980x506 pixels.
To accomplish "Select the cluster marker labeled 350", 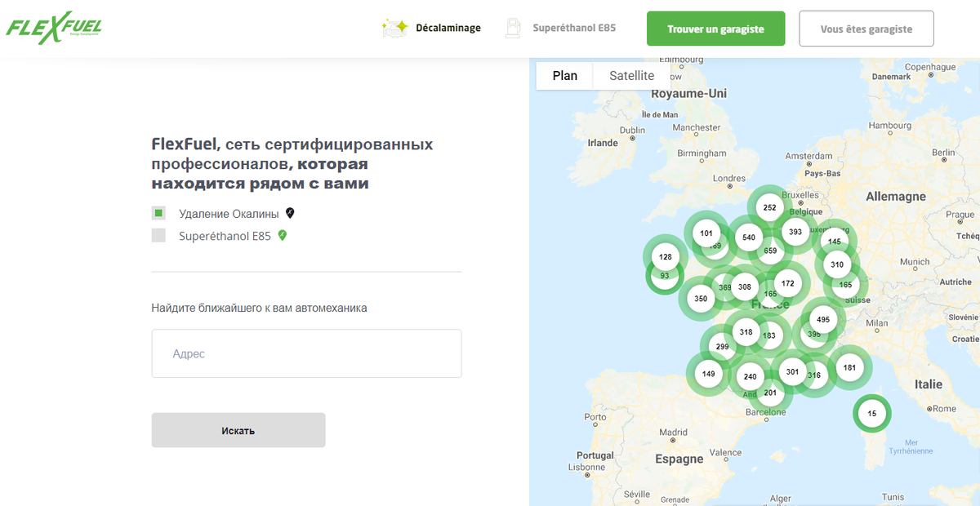I will (x=699, y=299).
